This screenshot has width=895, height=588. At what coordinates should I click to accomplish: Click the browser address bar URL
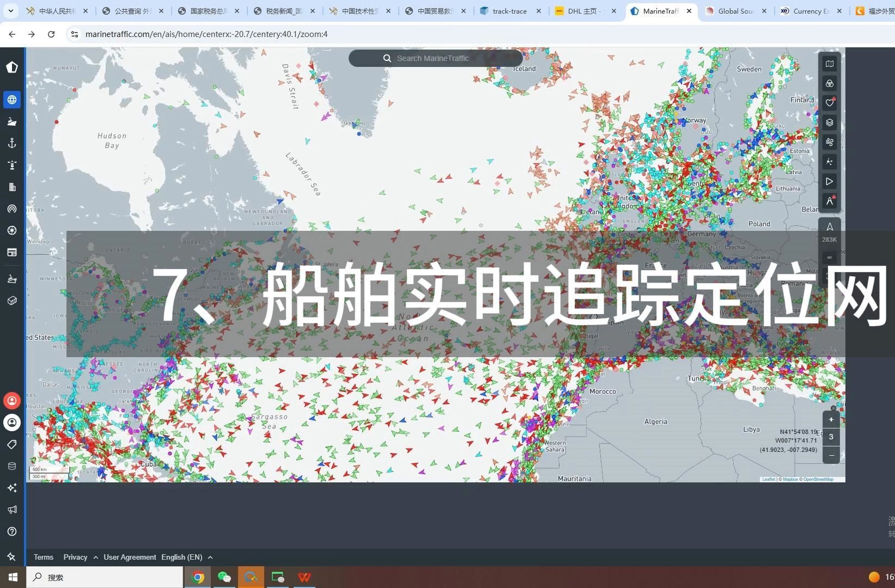(x=206, y=34)
